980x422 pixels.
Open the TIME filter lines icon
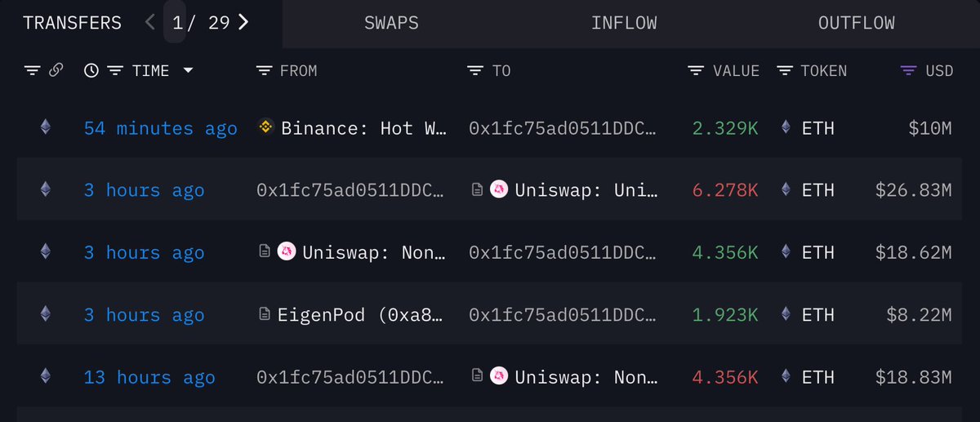tap(116, 71)
